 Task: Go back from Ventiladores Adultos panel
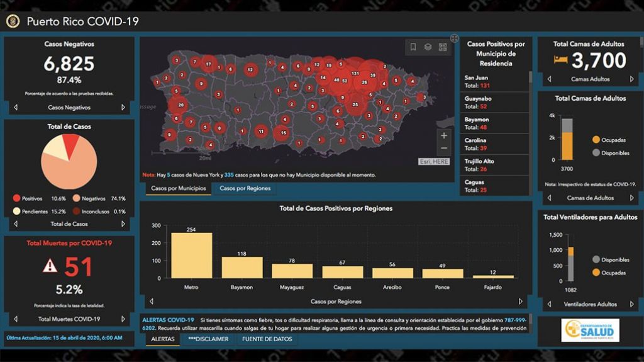pos(549,305)
